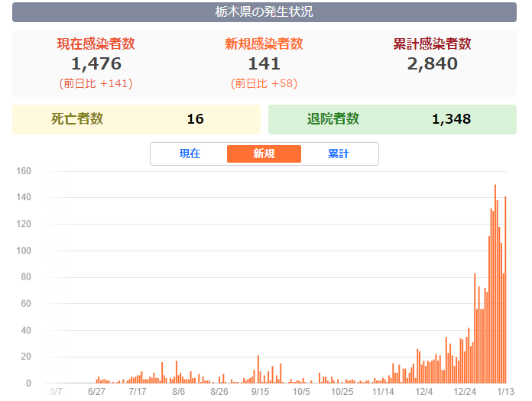Click the 死亡者数 label
This screenshot has width=532, height=401.
coord(77,119)
